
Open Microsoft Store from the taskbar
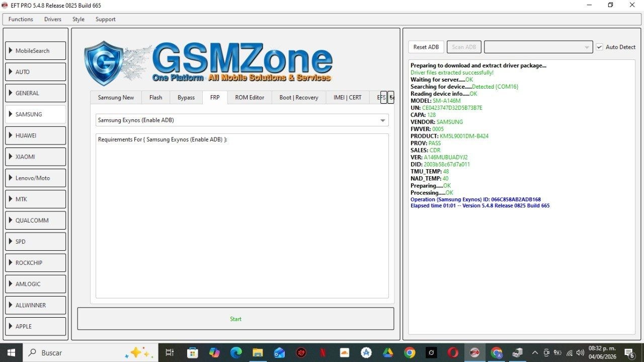(x=193, y=352)
